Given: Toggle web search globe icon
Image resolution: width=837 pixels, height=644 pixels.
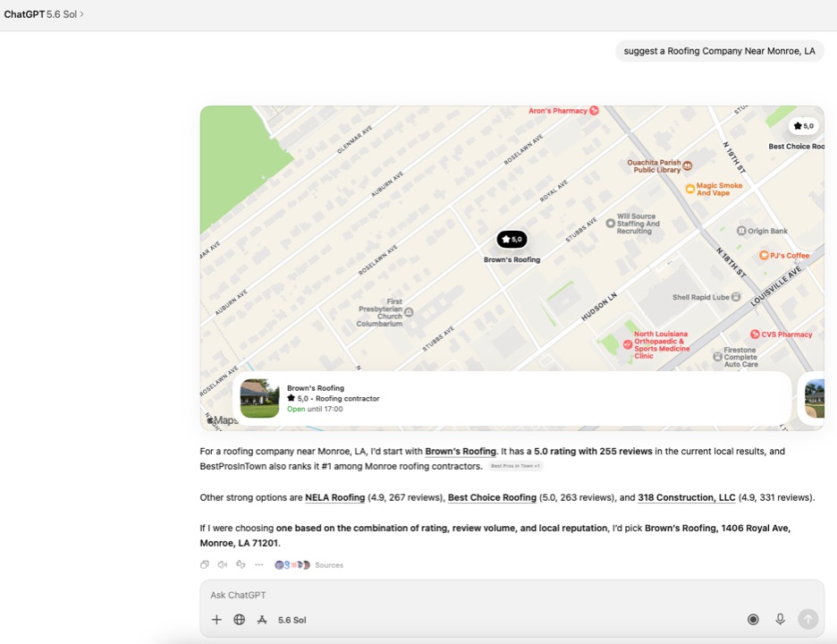Looking at the screenshot, I should 239,620.
